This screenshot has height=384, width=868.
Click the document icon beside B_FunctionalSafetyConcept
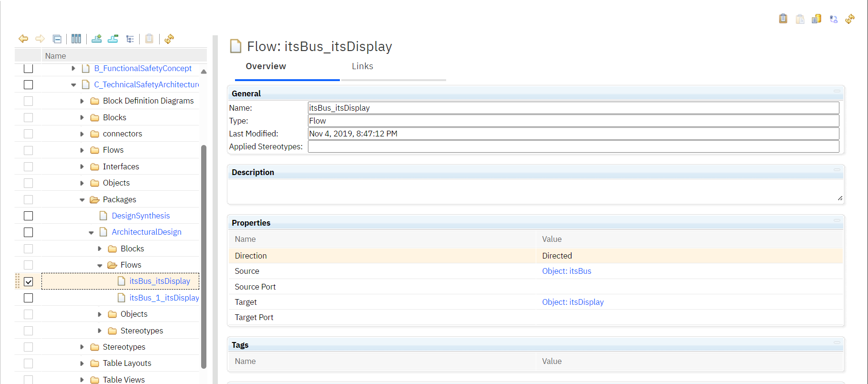pos(86,68)
